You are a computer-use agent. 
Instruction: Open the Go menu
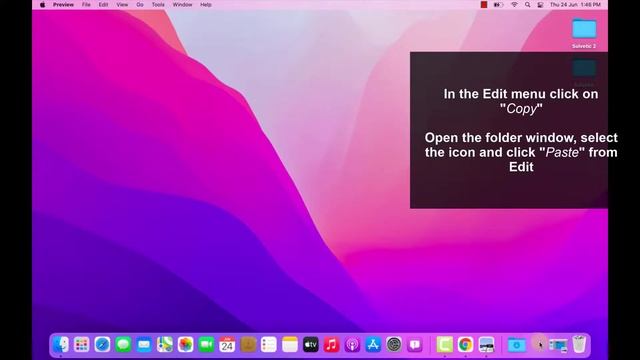coord(140,5)
